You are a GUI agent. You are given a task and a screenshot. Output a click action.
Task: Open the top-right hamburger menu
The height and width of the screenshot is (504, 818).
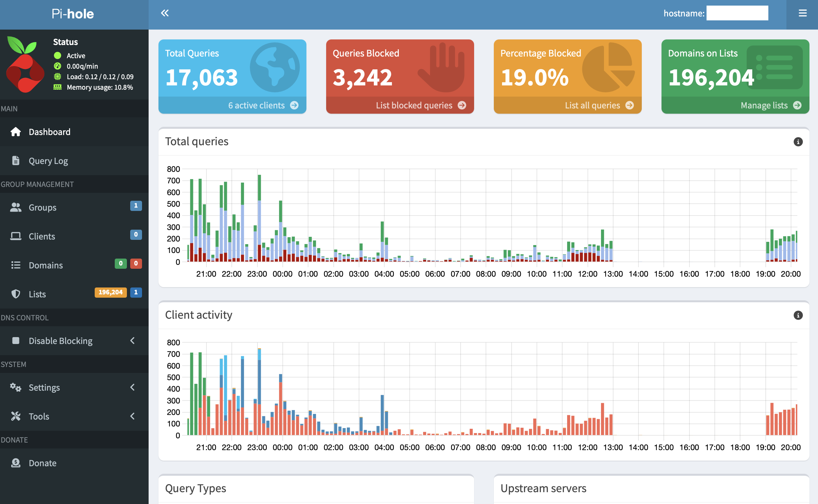coord(802,13)
